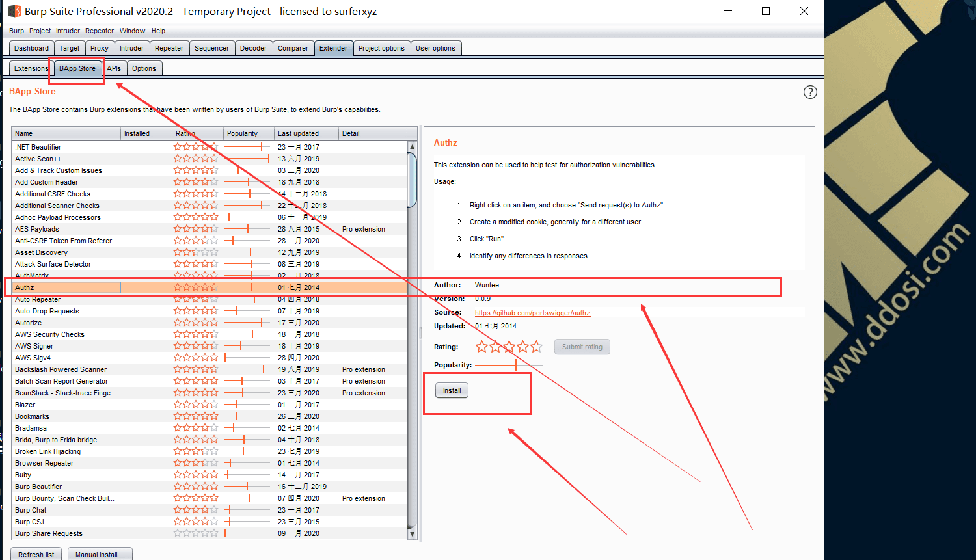Click rating stars of Autorize row
Image resolution: width=976 pixels, height=560 pixels.
(196, 323)
